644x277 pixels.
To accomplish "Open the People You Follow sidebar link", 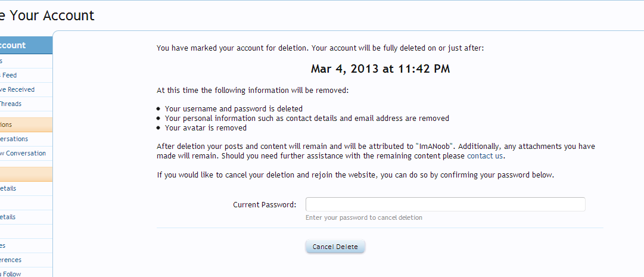I will 11,274.
